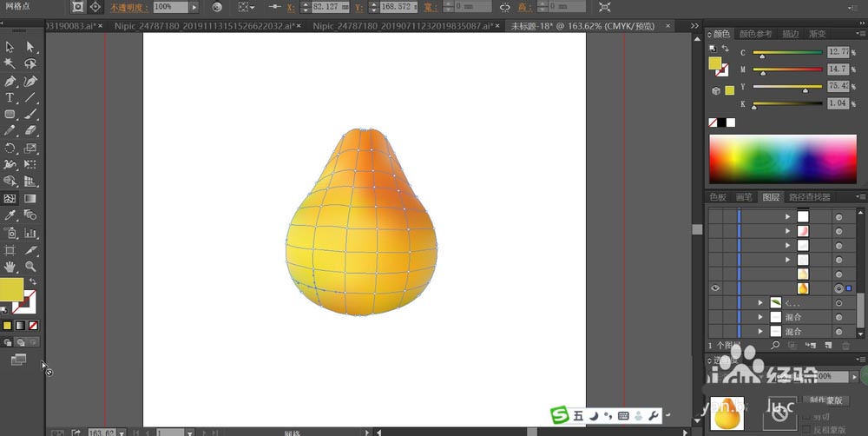Select the Line Segment tool
This screenshot has width=868, height=436.
[x=30, y=97]
